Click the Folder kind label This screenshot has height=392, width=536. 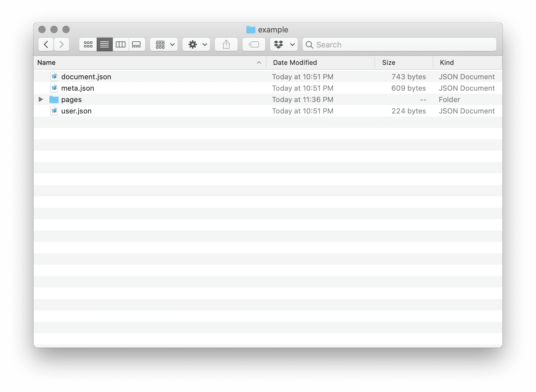(x=449, y=99)
